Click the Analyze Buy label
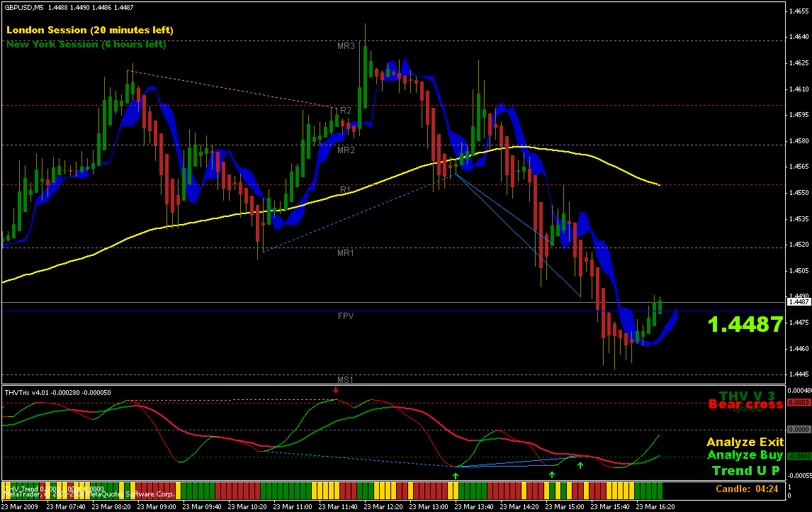 [745, 455]
